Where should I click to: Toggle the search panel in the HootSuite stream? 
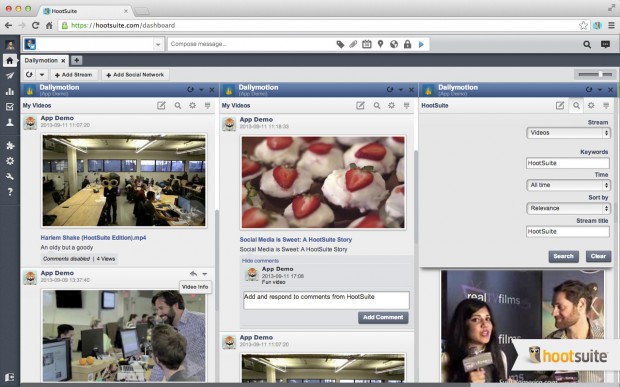[577, 106]
